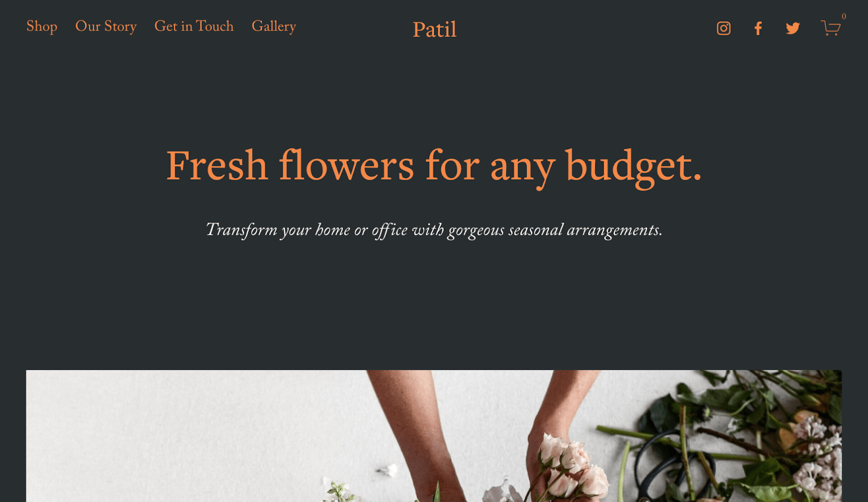Select Get in Touch in navigation

pyautogui.click(x=194, y=26)
